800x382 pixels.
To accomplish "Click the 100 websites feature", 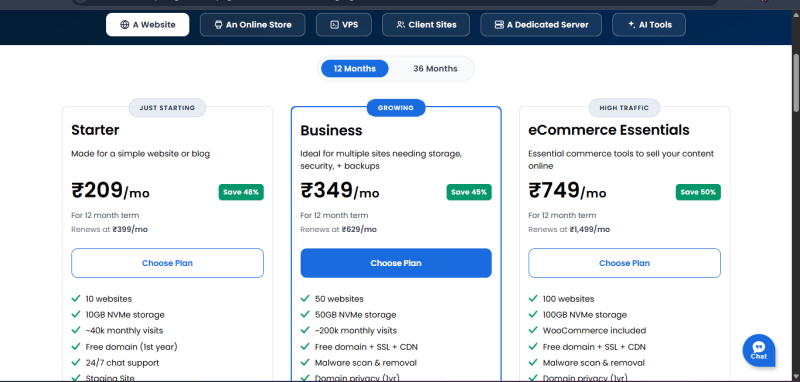I will click(568, 299).
